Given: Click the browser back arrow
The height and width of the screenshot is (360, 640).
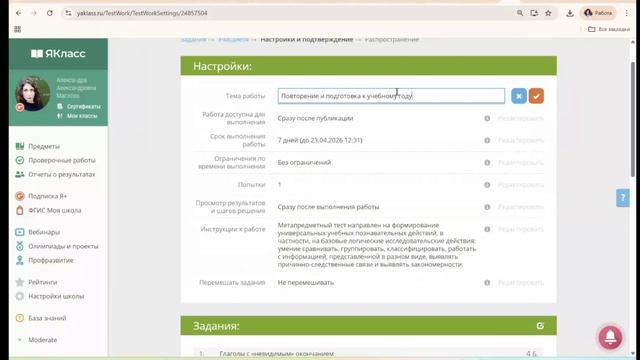Looking at the screenshot, I should click(19, 13).
